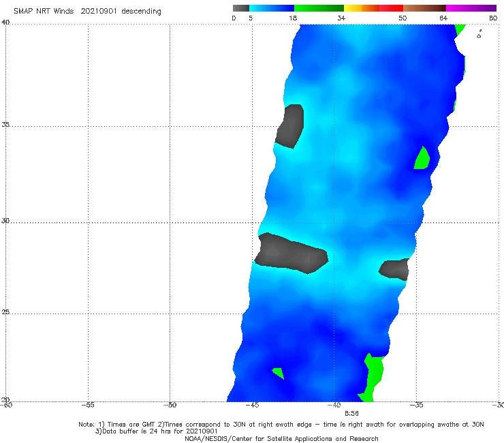Click the latitude label 25

5,311
